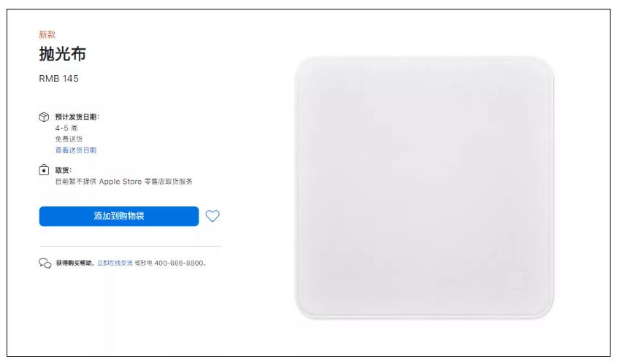Click the 取货 pickup heading

point(64,170)
